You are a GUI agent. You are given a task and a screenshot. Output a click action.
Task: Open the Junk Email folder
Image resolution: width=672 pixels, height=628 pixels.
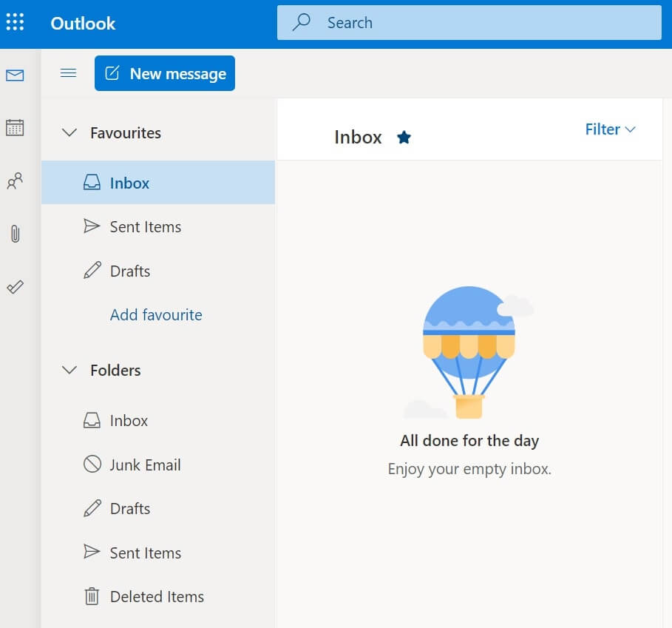pos(145,465)
